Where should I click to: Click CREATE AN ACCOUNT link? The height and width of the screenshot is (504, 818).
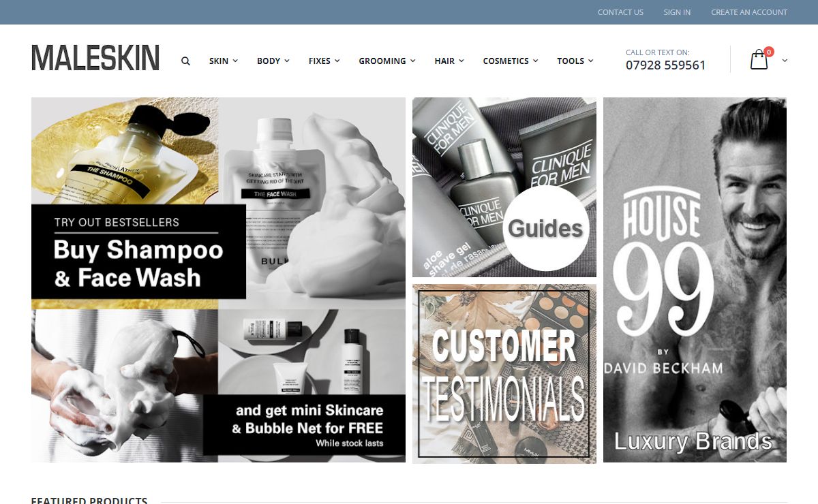coord(749,12)
